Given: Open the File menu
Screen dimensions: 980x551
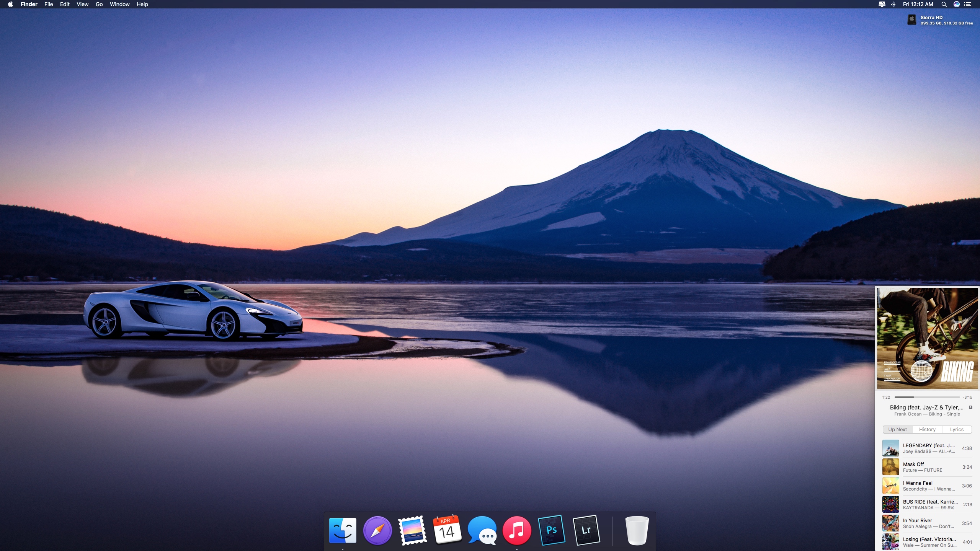Looking at the screenshot, I should [49, 4].
